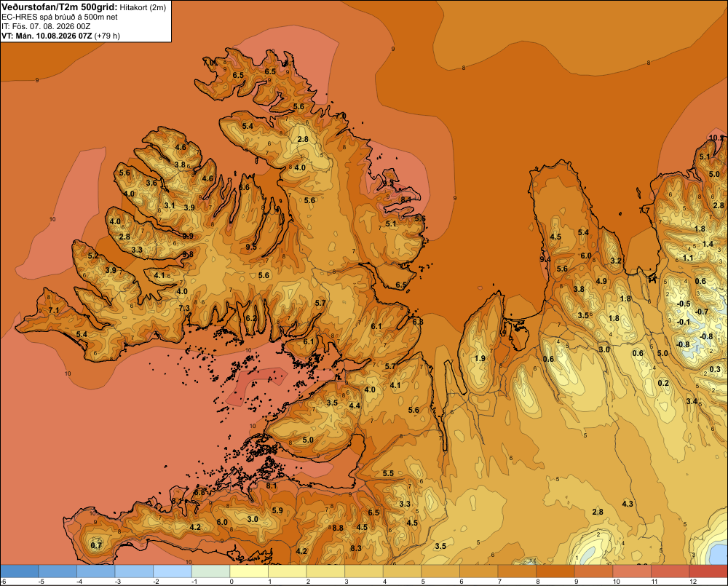The image size is (728, 586).
Task: Select the 1.9 temperature reading on the map
Action: pos(480,358)
